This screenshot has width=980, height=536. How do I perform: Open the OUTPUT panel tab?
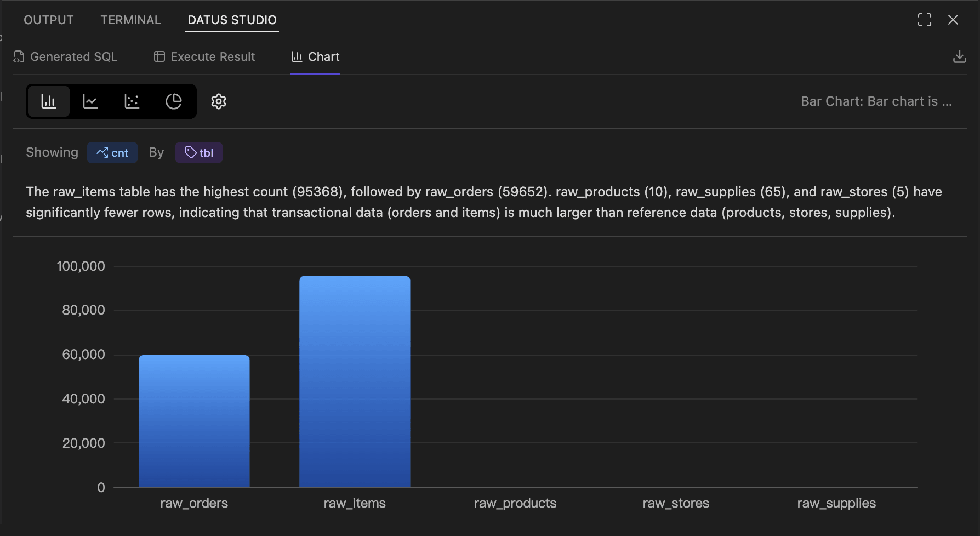pyautogui.click(x=49, y=20)
